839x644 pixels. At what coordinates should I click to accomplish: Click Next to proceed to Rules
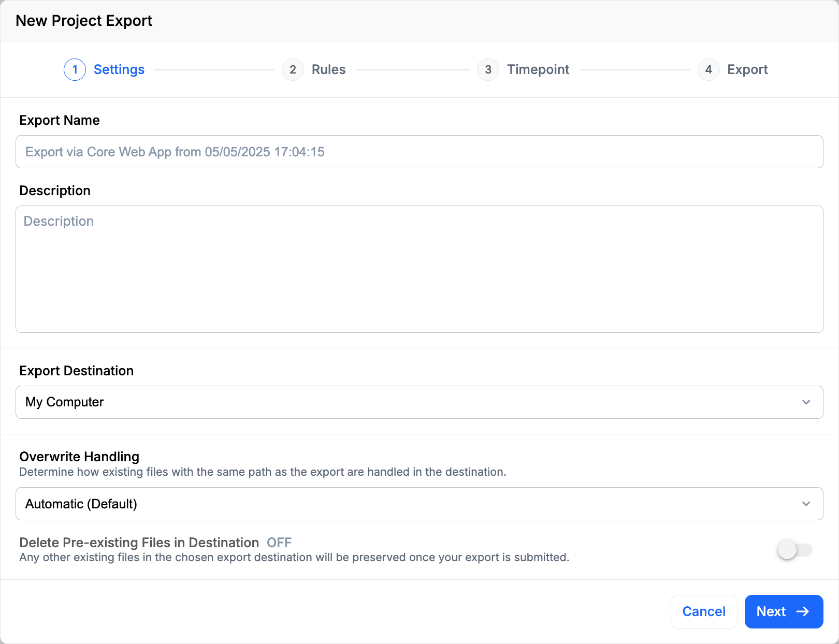[784, 611]
